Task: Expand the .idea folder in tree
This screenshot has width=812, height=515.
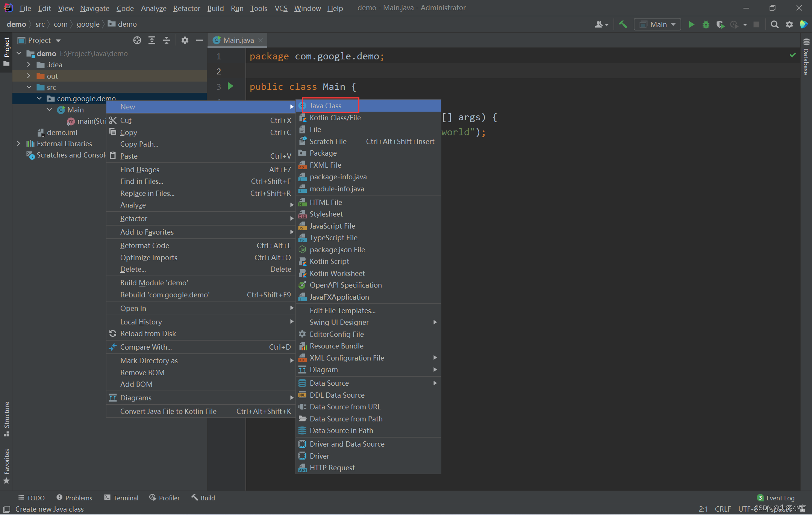Action: coord(29,65)
